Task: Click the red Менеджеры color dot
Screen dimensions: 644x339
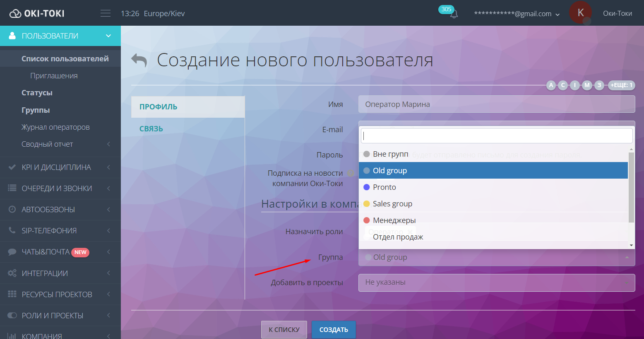Action: [x=366, y=220]
